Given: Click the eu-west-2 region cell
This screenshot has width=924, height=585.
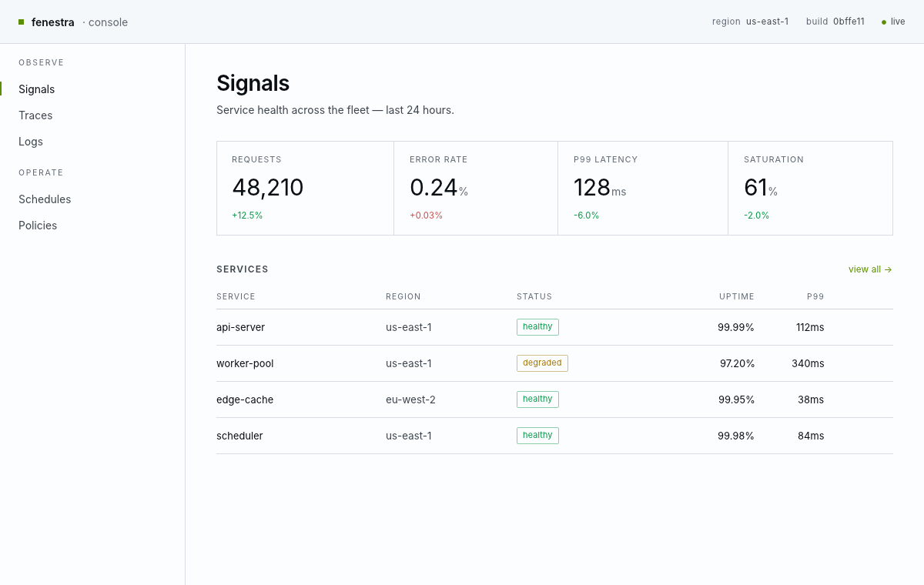Looking at the screenshot, I should [x=410, y=399].
